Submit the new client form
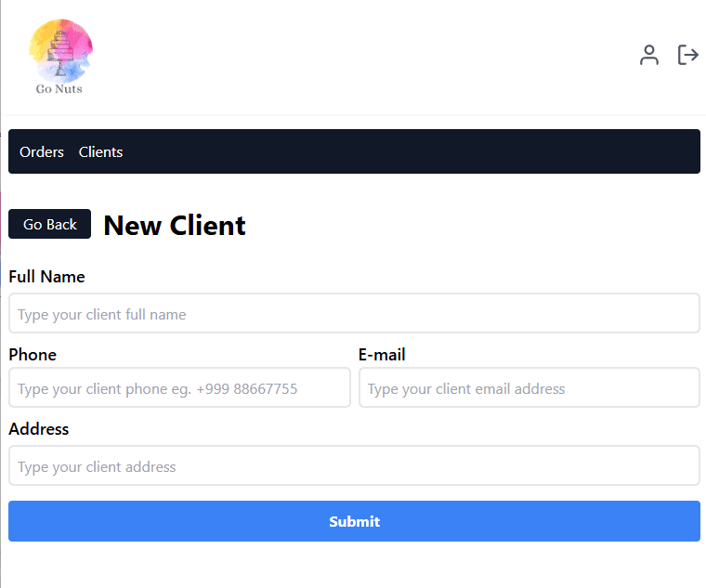706x588 pixels. pyautogui.click(x=354, y=521)
